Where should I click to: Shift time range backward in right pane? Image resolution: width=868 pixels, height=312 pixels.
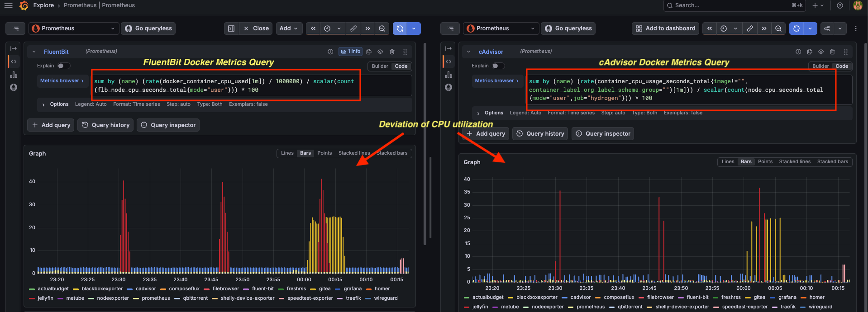coord(710,28)
